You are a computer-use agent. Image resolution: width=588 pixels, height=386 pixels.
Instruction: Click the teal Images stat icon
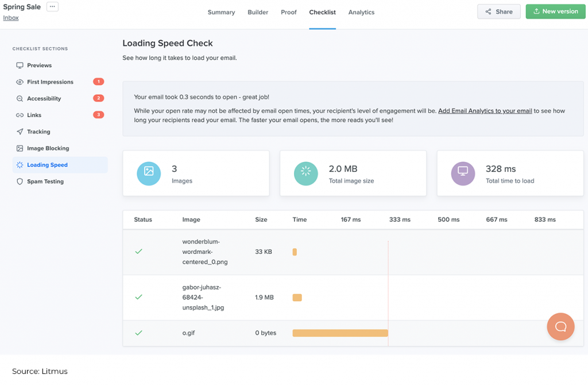coord(149,172)
